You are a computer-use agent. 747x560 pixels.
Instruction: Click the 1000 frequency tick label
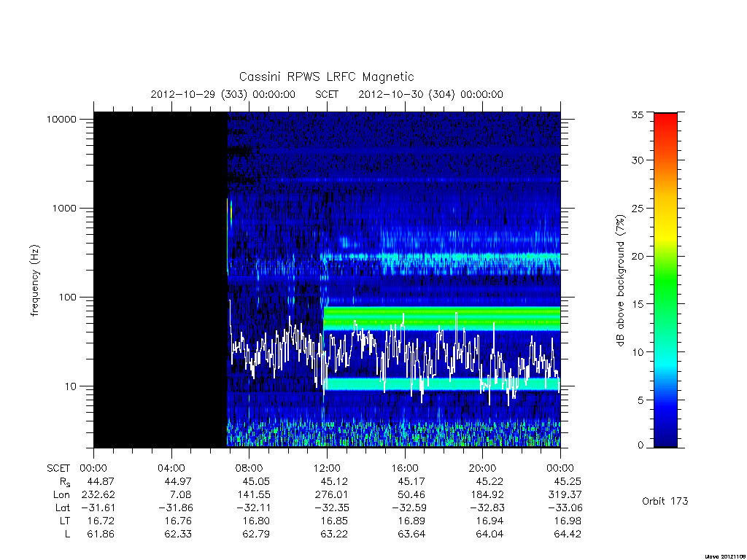tap(64, 209)
